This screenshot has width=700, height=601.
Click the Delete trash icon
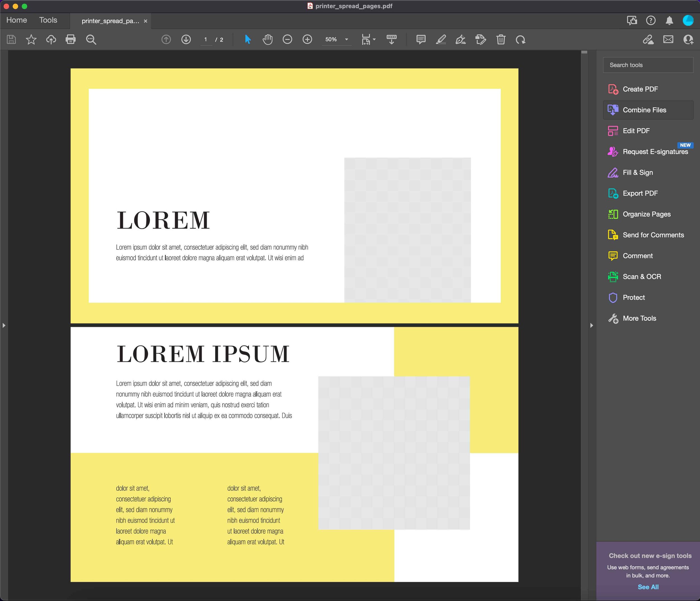coord(501,39)
